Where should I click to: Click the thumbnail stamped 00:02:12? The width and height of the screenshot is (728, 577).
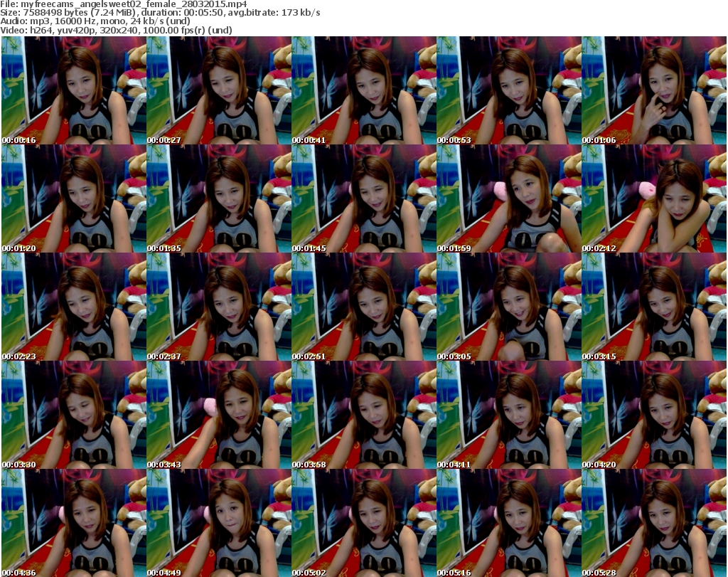click(x=654, y=198)
